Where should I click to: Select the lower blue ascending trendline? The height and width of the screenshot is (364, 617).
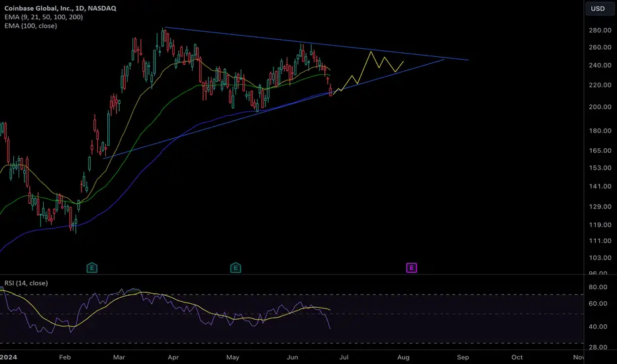click(273, 109)
